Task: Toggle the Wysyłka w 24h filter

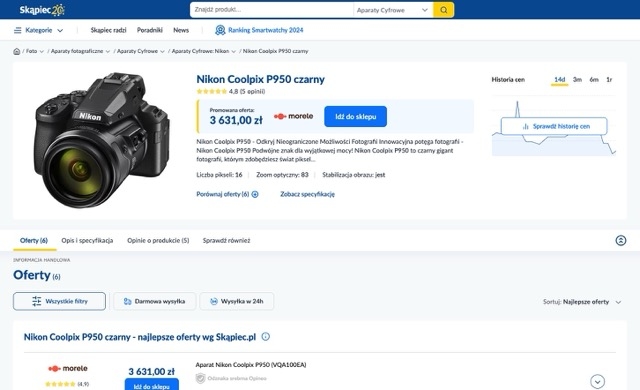Action: click(236, 301)
